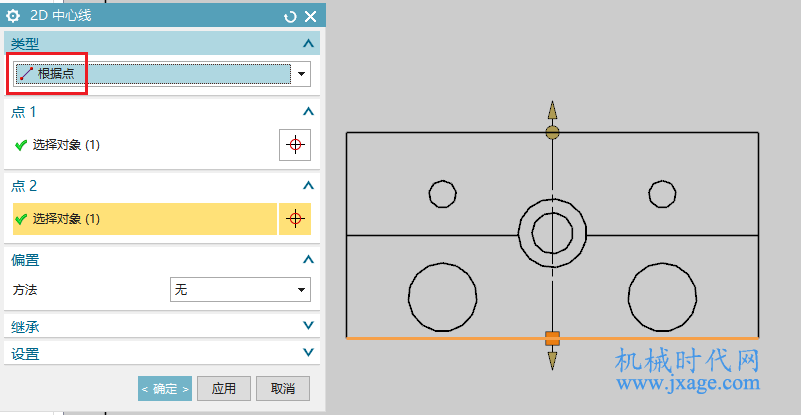
Task: Click the 取消 button
Action: click(283, 388)
